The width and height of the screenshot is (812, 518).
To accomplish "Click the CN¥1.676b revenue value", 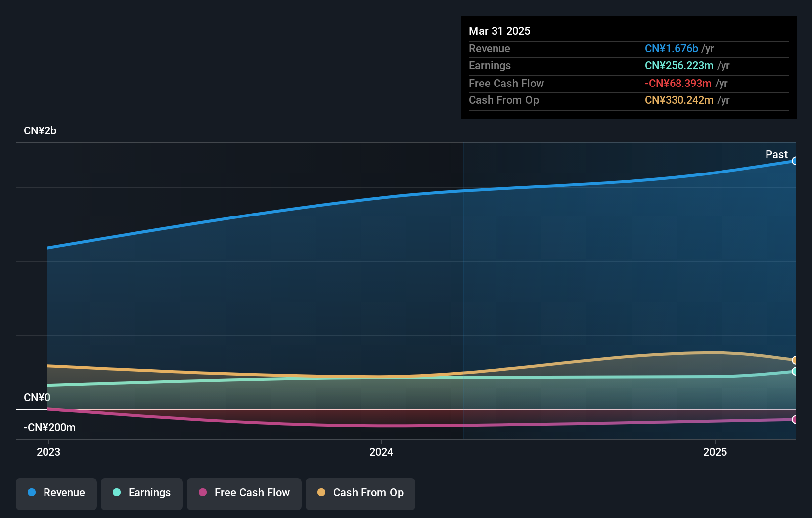I will [x=672, y=48].
